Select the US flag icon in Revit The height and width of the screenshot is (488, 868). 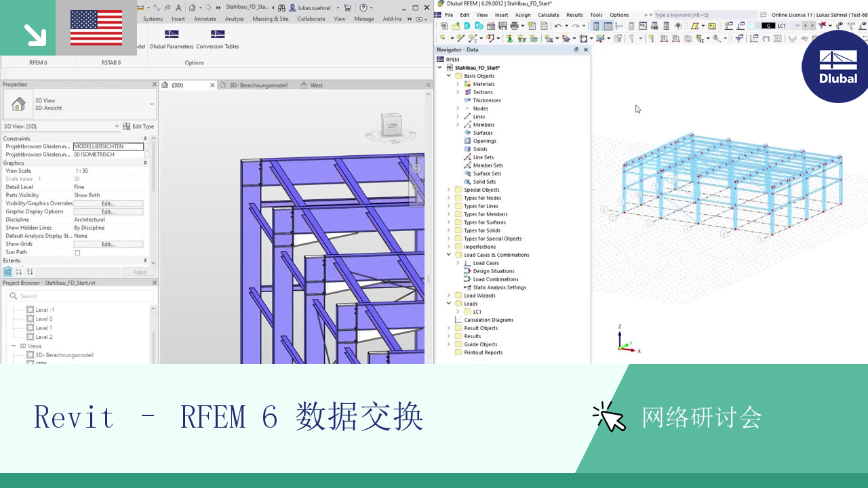(x=96, y=28)
